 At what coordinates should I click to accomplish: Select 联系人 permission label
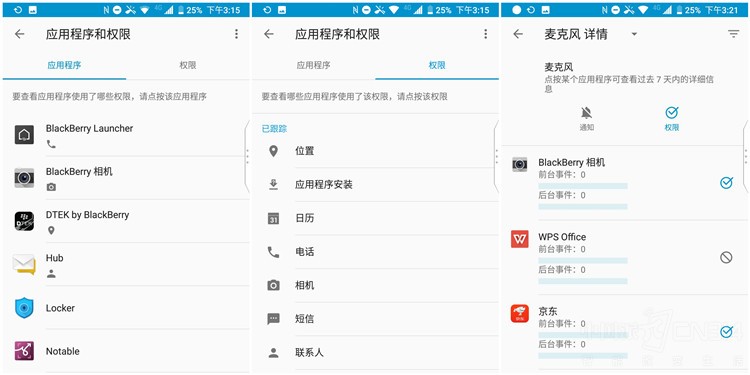309,353
